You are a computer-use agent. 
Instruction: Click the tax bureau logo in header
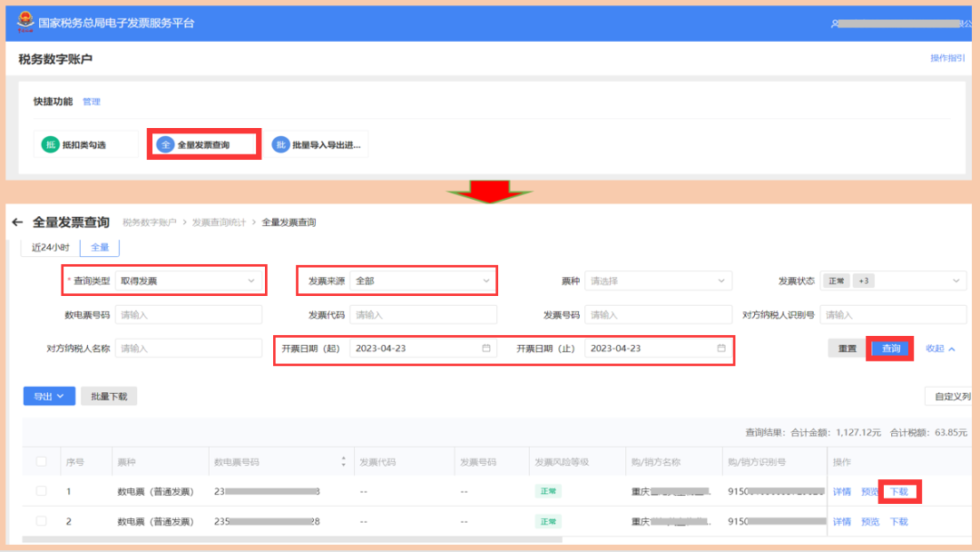24,24
